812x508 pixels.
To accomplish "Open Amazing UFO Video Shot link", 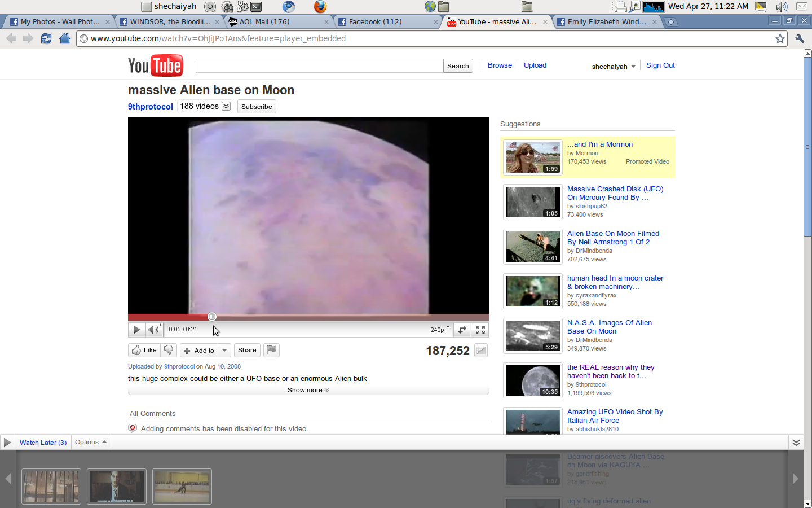I will [x=615, y=416].
